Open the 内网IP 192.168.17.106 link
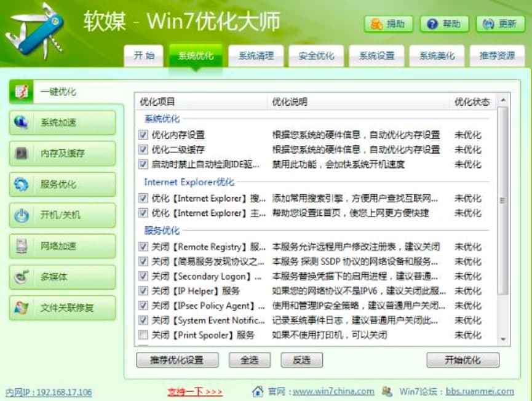The height and width of the screenshot is (401, 532). (x=49, y=392)
